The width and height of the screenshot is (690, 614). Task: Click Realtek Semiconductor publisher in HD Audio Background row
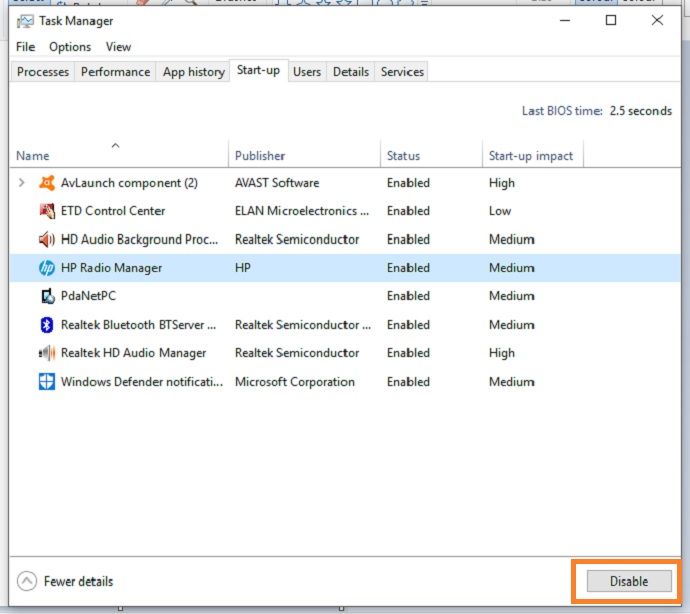297,239
